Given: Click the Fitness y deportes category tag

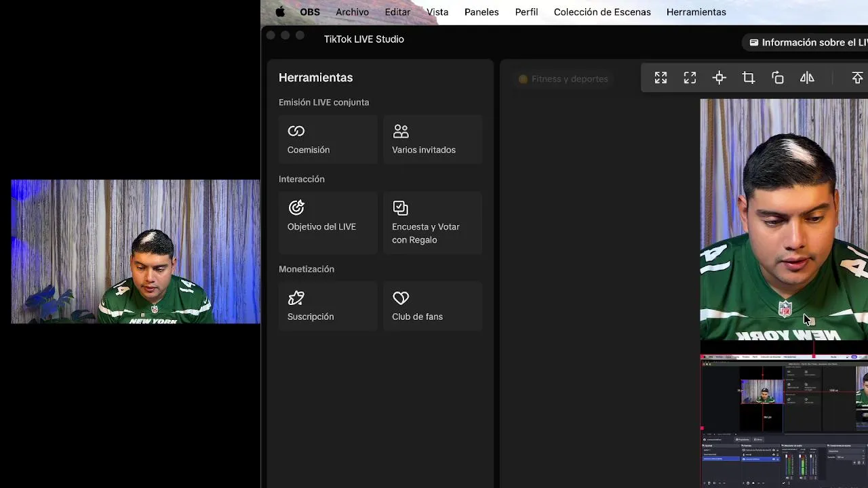Looking at the screenshot, I should (563, 79).
